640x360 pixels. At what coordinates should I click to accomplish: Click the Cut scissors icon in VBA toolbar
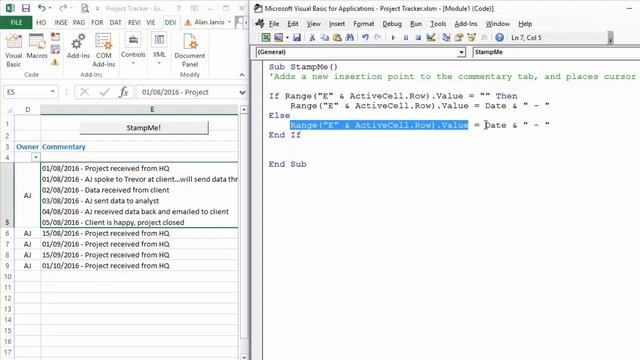[312, 38]
